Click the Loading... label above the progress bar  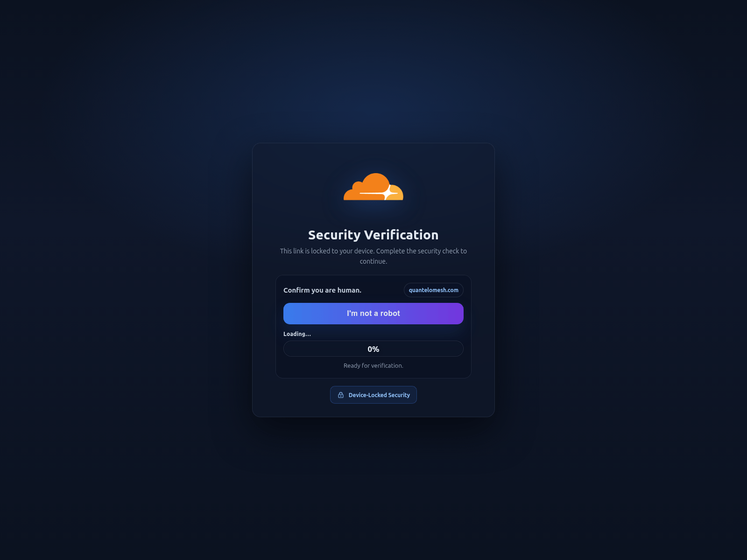tap(297, 334)
